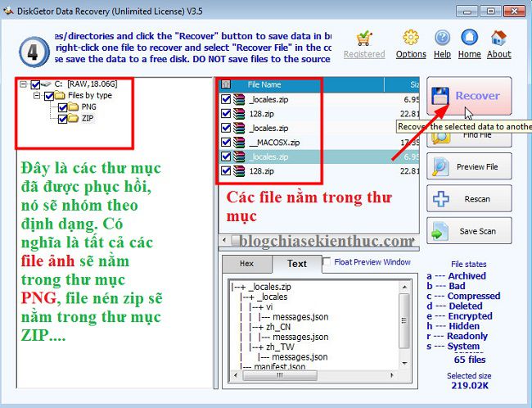Open the Help link
Viewport: 532px width, 408px height.
442,54
